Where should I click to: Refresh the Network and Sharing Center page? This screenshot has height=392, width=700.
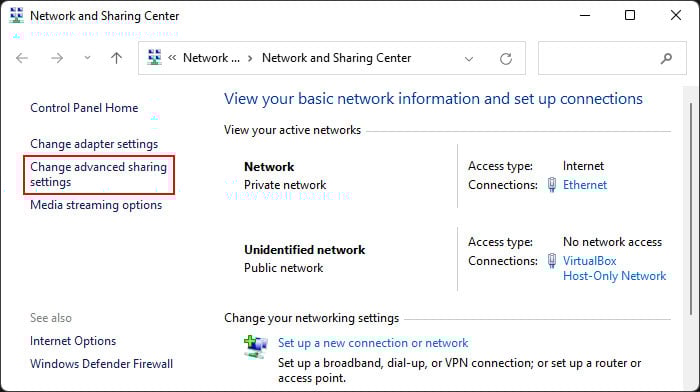coord(505,58)
